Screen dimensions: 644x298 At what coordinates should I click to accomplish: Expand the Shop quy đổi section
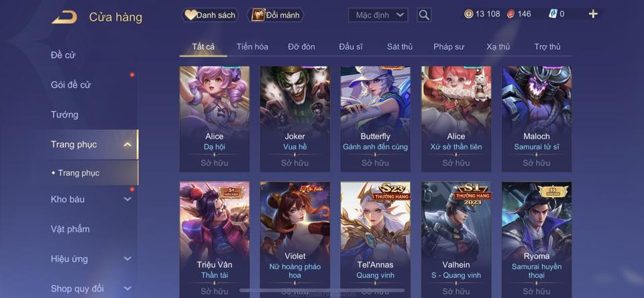point(127,289)
